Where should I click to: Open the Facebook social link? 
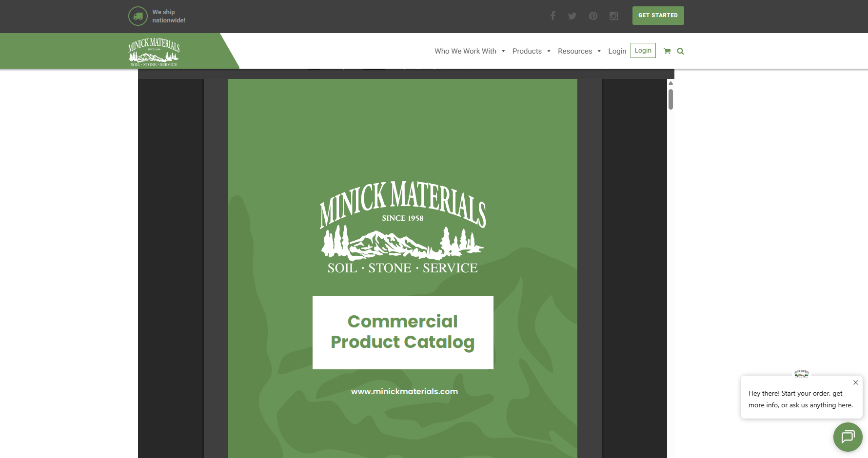(x=552, y=16)
